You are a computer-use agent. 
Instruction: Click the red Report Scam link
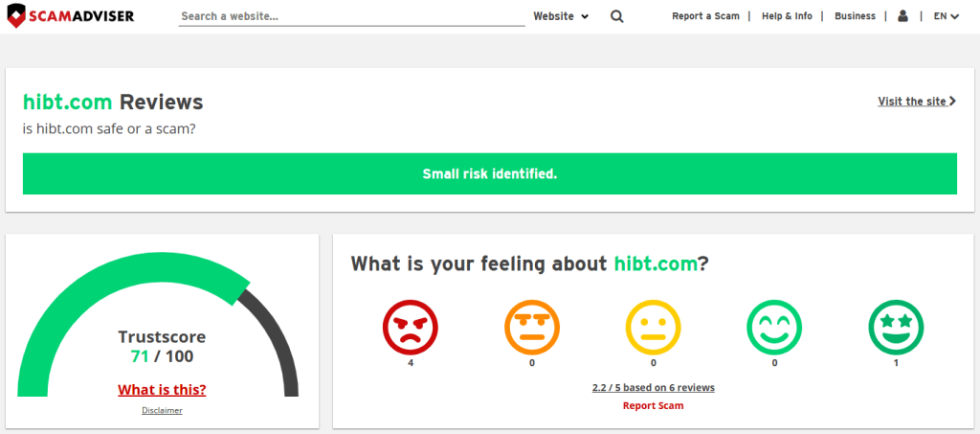click(x=653, y=406)
